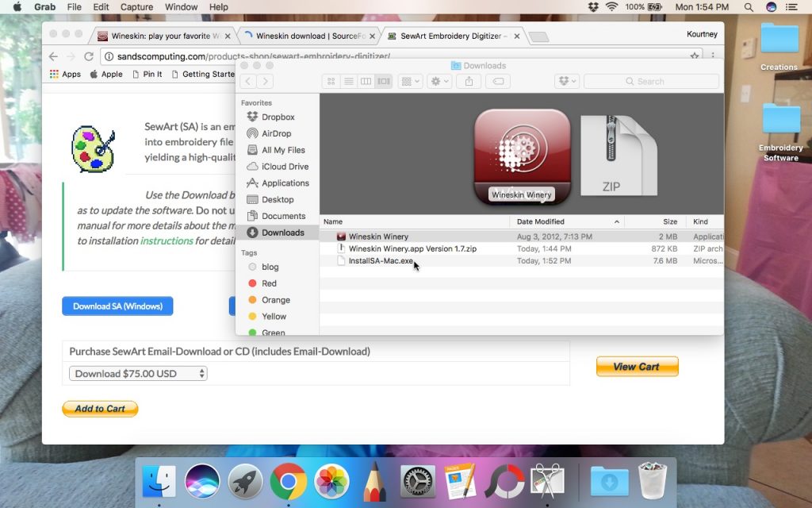The width and height of the screenshot is (812, 508).
Task: Switch to SewArt Embroidery Digitizer tab
Action: click(x=452, y=37)
